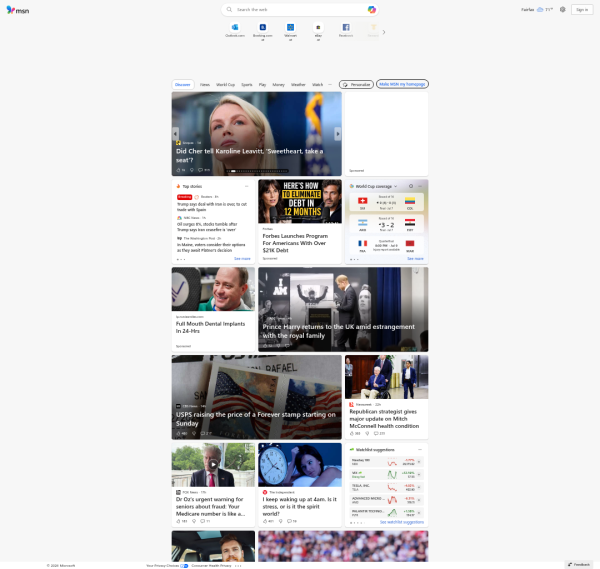
Task: Click the MSN logo
Action: (x=18, y=10)
